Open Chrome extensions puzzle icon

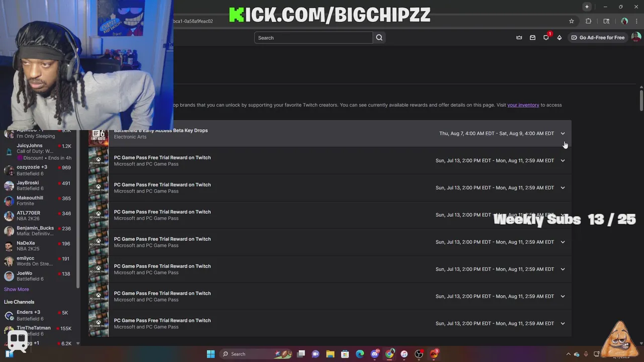(589, 21)
